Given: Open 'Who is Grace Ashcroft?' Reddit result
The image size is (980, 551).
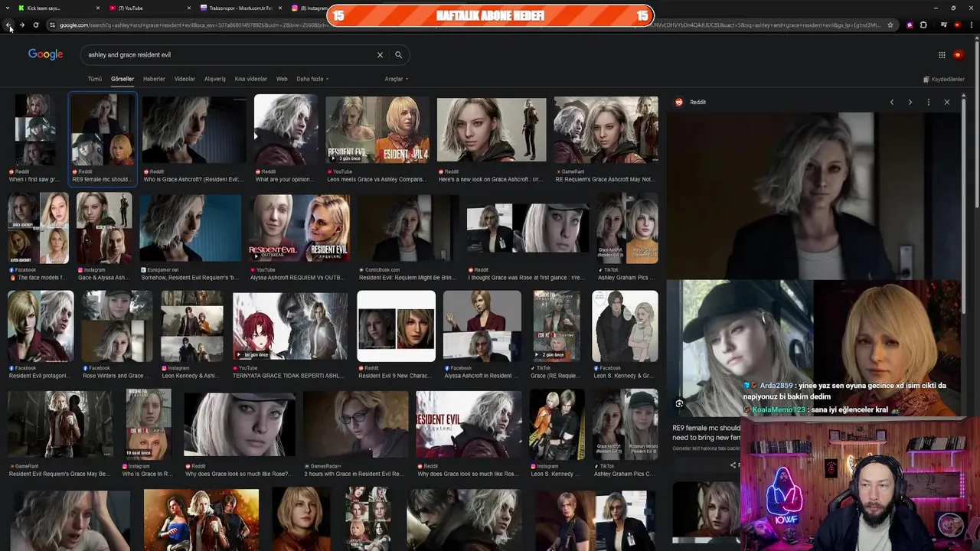Looking at the screenshot, I should pyautogui.click(x=194, y=139).
